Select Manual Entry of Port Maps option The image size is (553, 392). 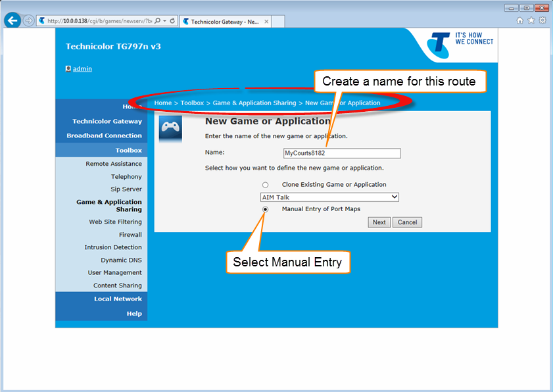[x=265, y=209]
